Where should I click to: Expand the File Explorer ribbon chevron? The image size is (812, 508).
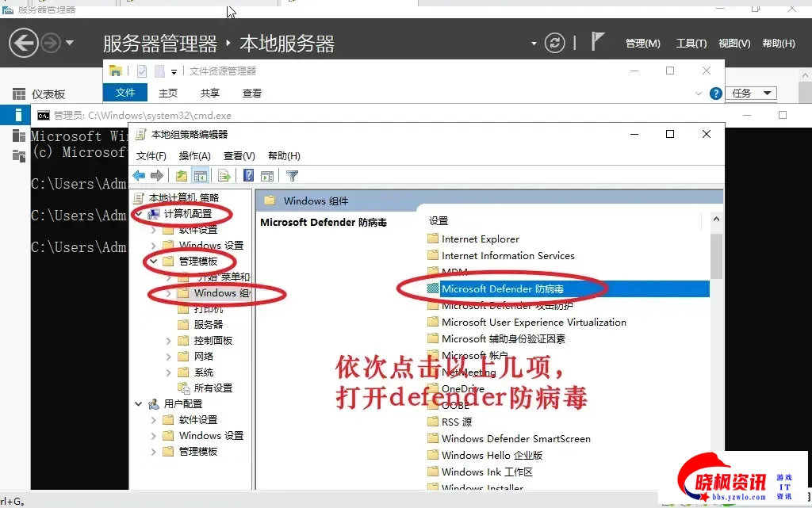coord(698,94)
